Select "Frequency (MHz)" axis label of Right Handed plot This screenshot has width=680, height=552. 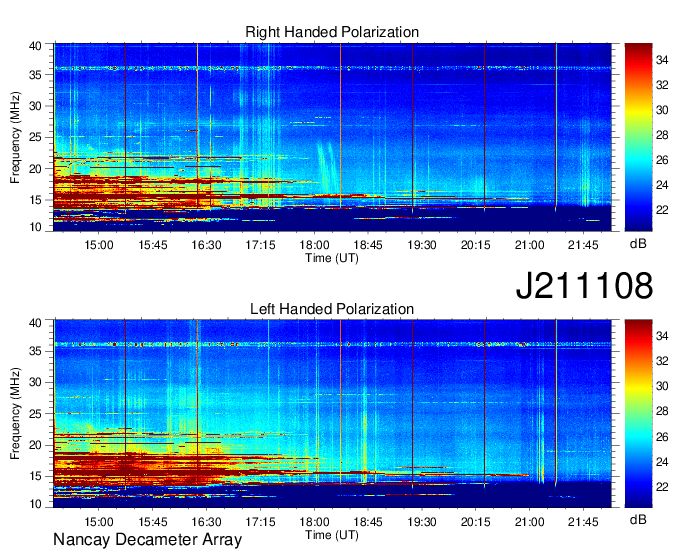point(15,137)
